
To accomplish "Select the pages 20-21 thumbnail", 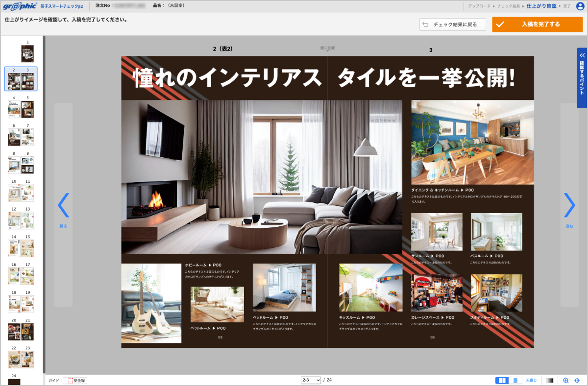I will [21, 332].
